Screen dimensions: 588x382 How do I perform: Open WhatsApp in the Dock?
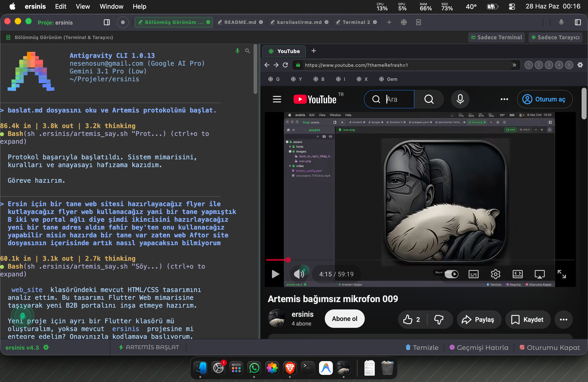[254, 368]
